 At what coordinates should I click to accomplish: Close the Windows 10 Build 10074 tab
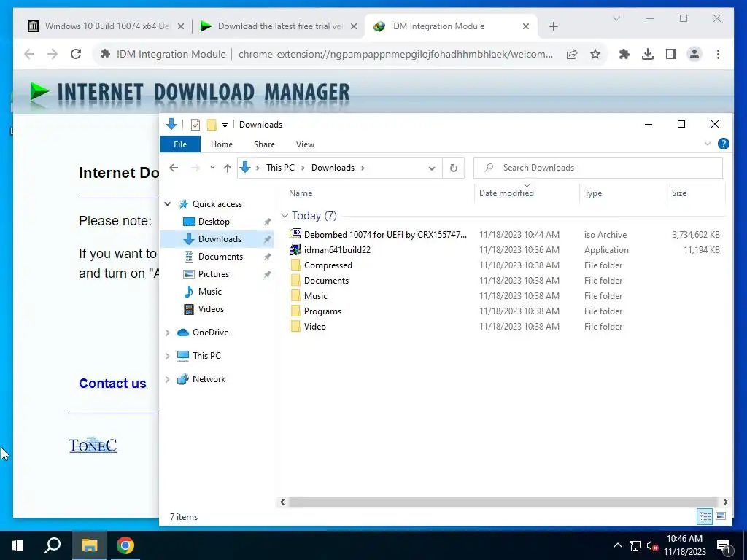(181, 26)
